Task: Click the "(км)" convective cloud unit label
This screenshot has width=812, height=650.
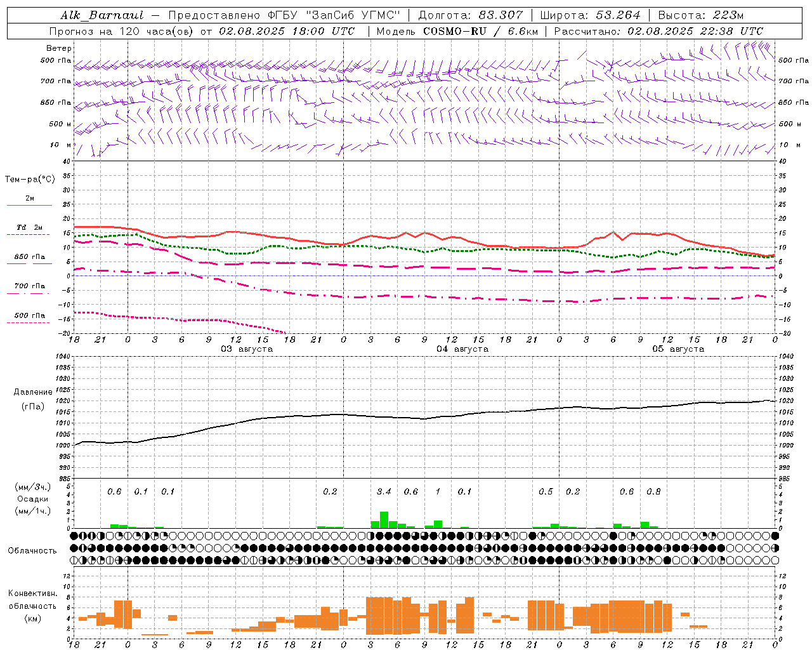Action: (x=33, y=618)
